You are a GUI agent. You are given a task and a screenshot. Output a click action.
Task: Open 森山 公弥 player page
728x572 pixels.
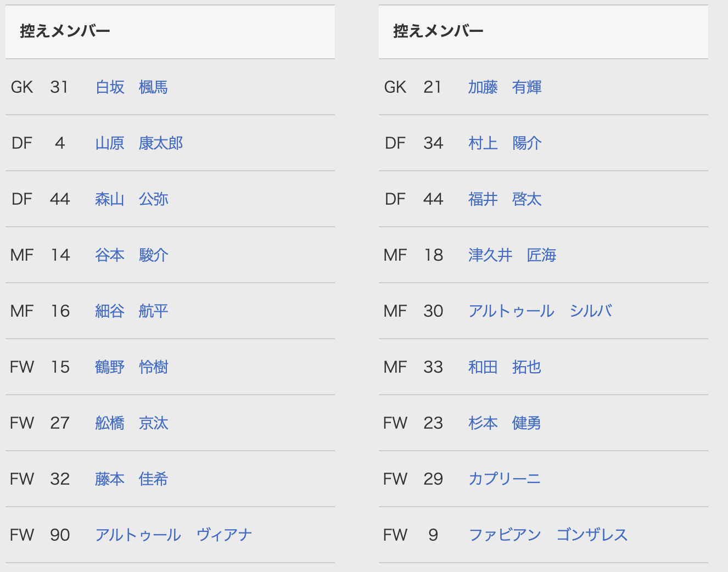pyautogui.click(x=131, y=199)
